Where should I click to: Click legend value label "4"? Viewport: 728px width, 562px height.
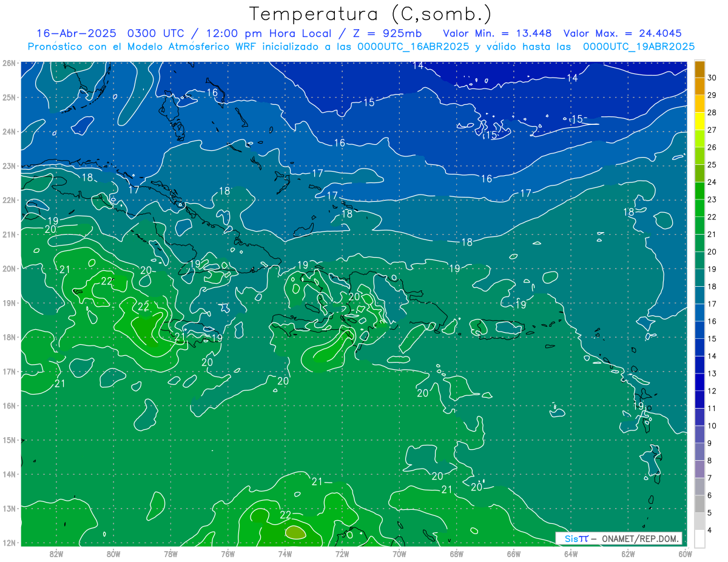[x=710, y=530]
